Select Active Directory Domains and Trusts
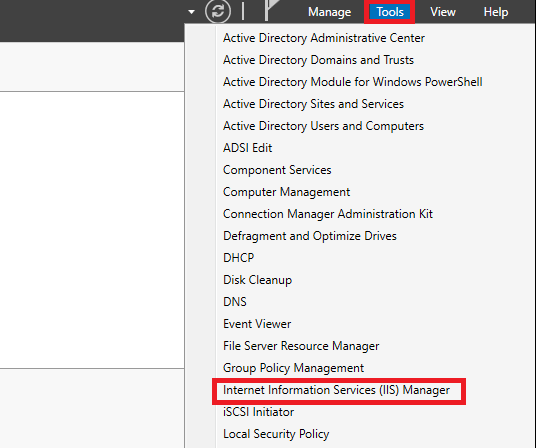The width and height of the screenshot is (536, 448). [x=318, y=60]
